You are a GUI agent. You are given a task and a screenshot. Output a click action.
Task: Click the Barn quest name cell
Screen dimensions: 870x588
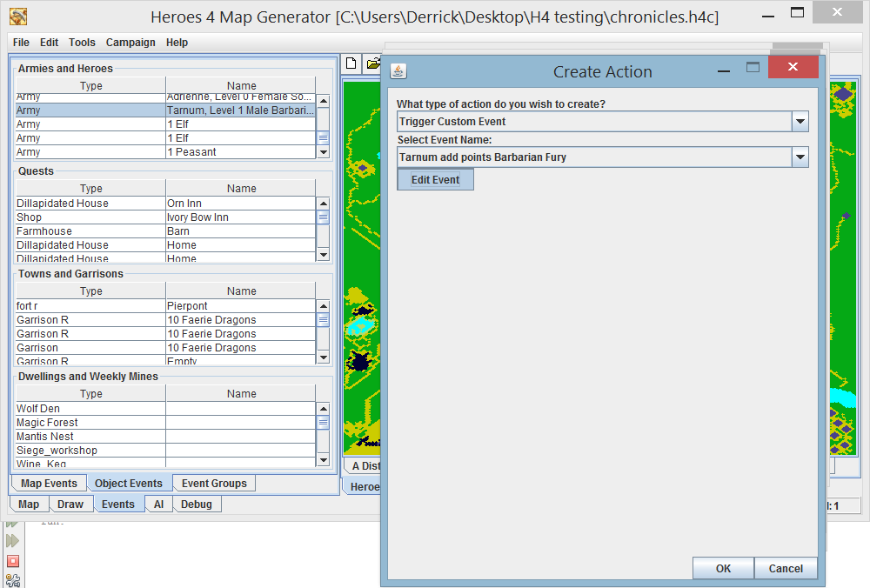(241, 231)
